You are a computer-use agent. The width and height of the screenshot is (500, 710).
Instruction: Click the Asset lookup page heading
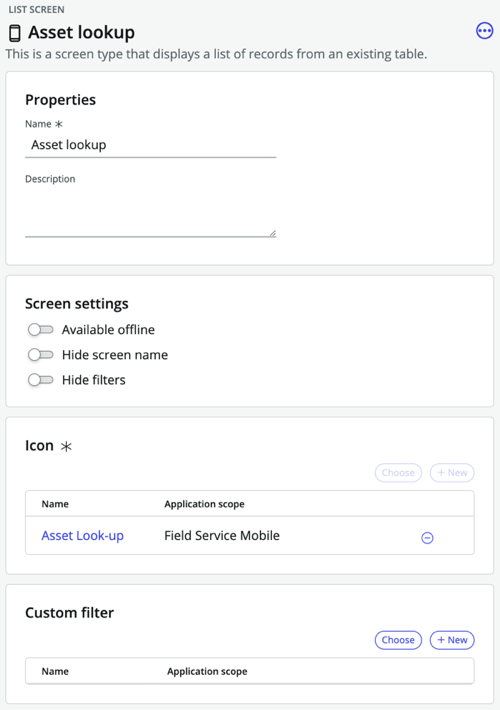click(x=82, y=33)
